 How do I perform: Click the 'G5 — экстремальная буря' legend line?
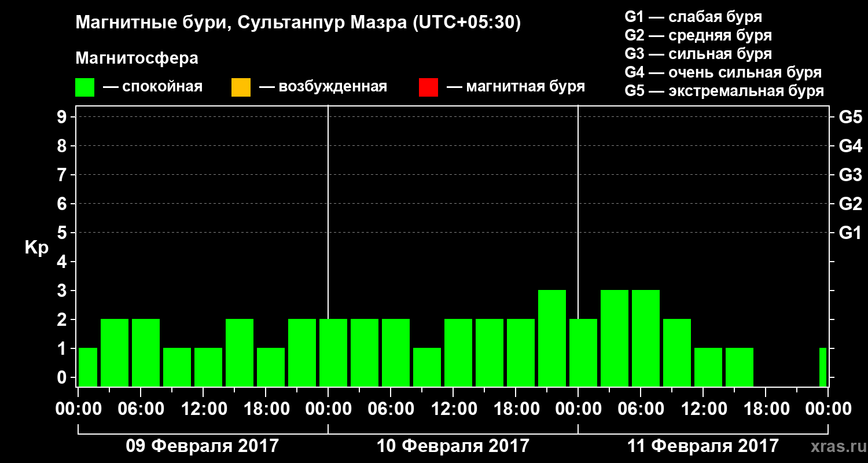[724, 91]
